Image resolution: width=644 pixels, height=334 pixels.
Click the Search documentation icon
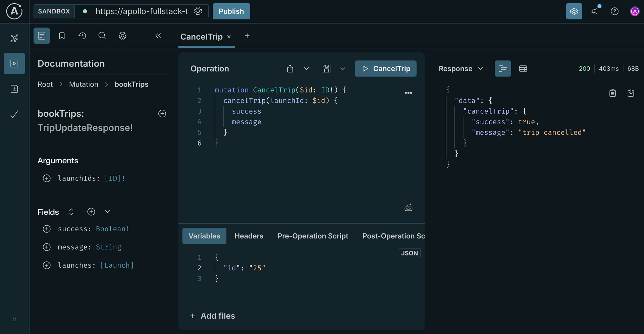coord(102,36)
